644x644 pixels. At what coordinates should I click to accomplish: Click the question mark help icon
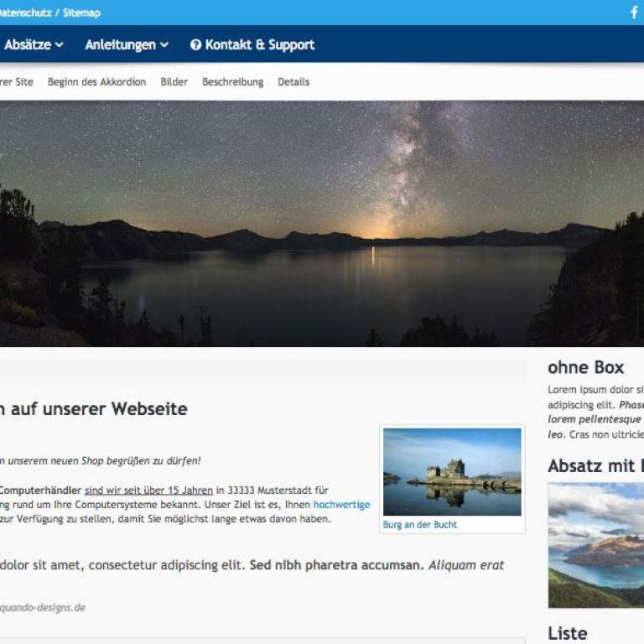coord(196,44)
